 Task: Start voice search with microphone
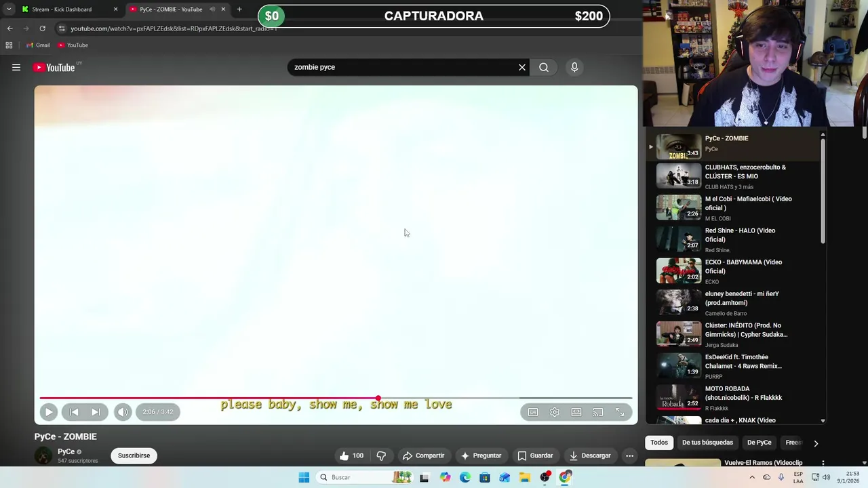tap(574, 67)
